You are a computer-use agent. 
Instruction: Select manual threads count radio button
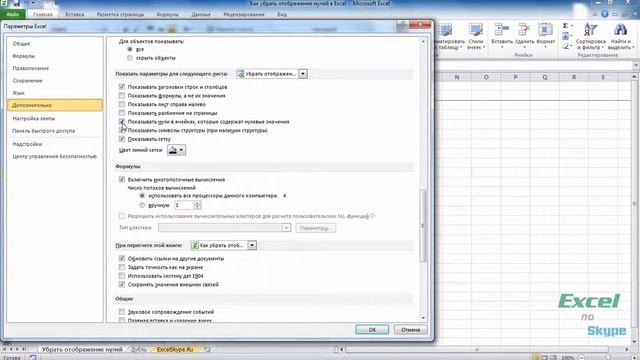click(x=142, y=205)
